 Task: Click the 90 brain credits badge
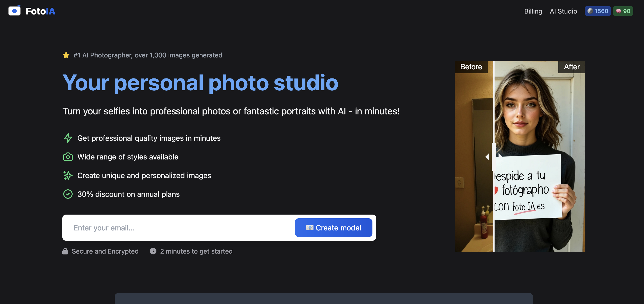tap(623, 11)
